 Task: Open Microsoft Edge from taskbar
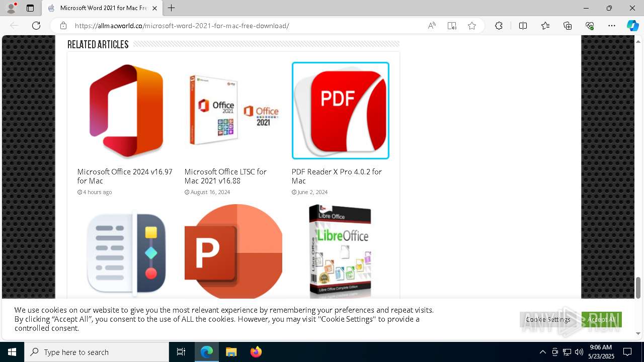click(x=207, y=352)
